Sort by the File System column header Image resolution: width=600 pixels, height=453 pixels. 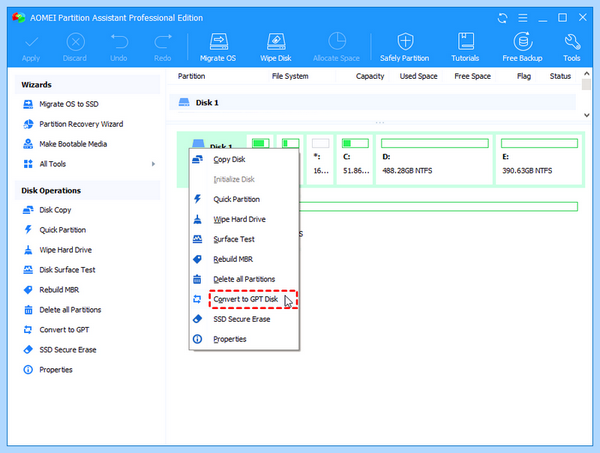pos(290,76)
